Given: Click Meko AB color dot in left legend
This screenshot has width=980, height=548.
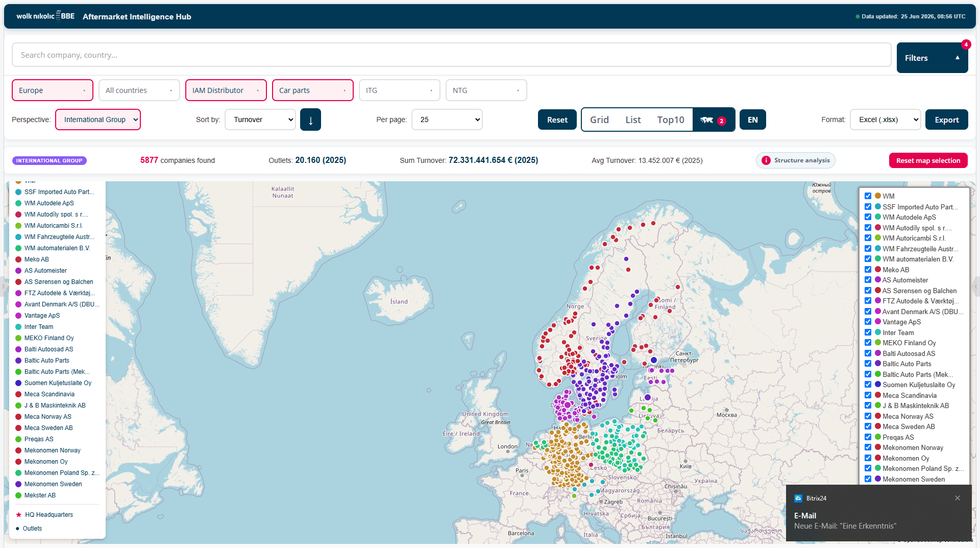Looking at the screenshot, I should point(18,259).
